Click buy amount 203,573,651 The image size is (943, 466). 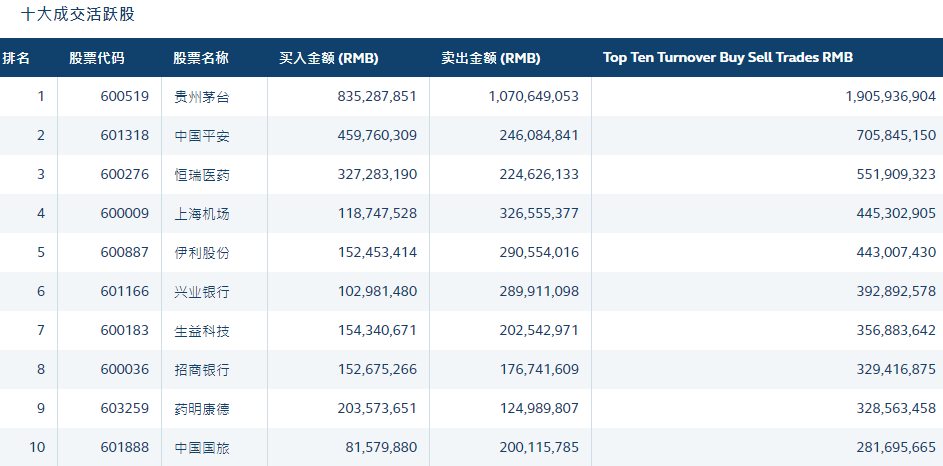tap(377, 408)
